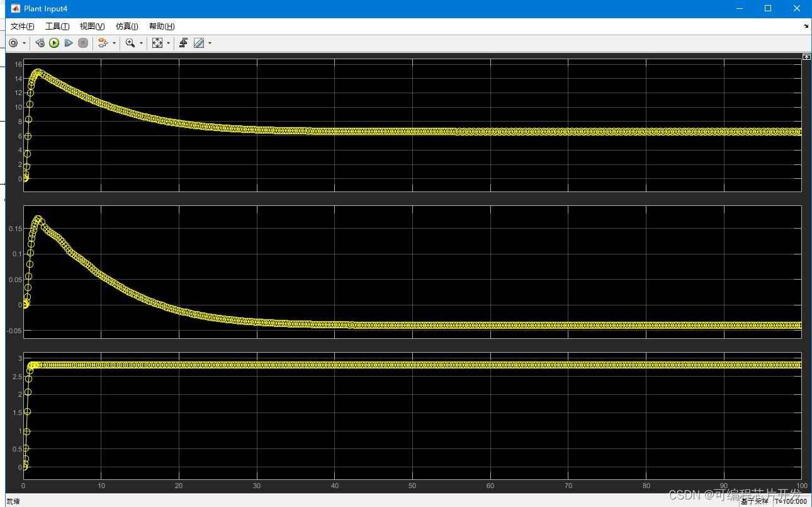The width and height of the screenshot is (812, 507).
Task: Click the dock scope arrow icon
Action: 806,26
